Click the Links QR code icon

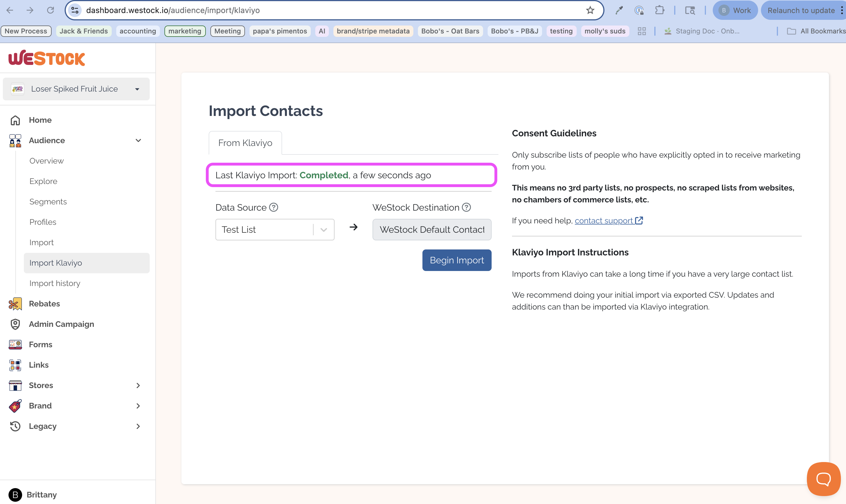(x=15, y=365)
